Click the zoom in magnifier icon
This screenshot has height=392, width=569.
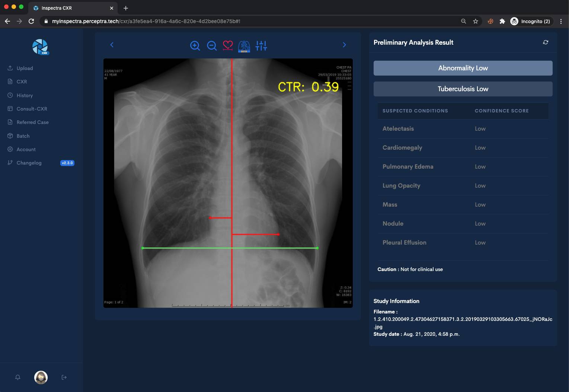coord(195,46)
